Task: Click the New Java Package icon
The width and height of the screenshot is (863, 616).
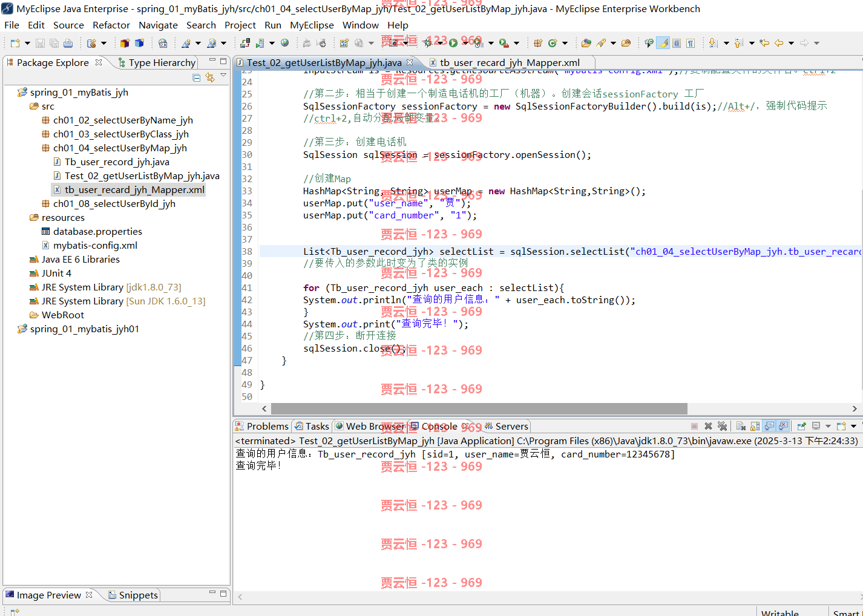Action: tap(538, 43)
